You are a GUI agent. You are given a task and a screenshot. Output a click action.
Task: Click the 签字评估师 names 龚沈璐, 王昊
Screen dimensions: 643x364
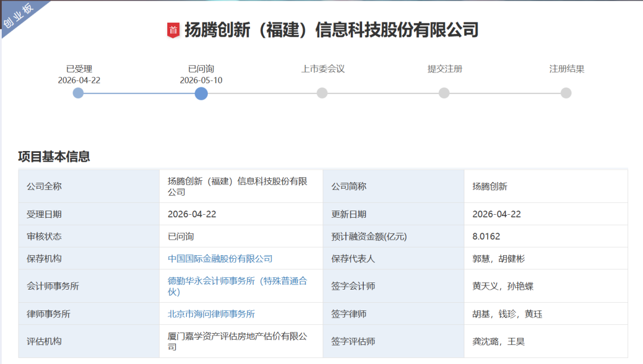pyautogui.click(x=499, y=341)
